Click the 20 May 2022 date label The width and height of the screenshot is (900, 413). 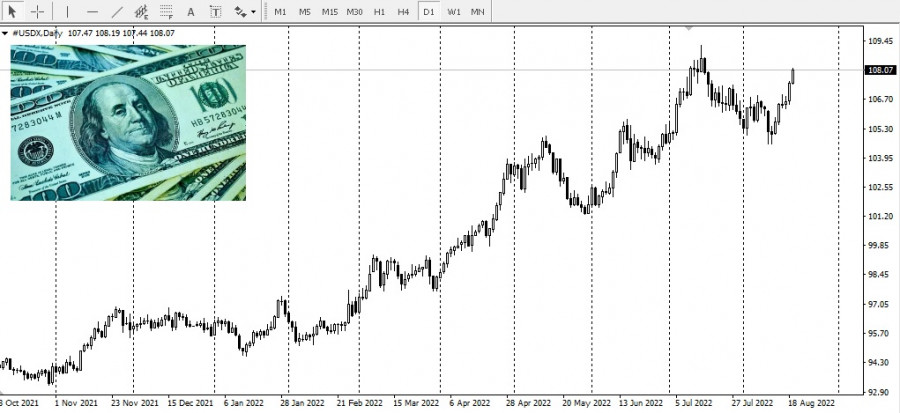point(586,403)
